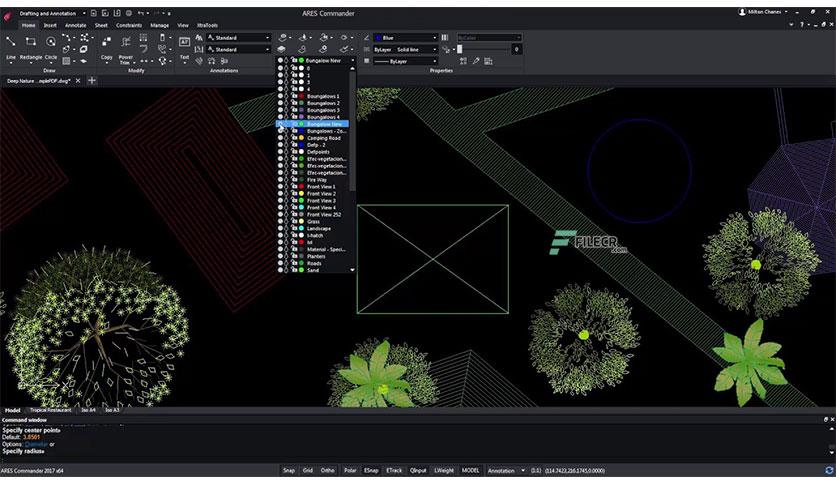This screenshot has width=836, height=484.
Task: Hide the Camping Road layer visibility
Action: coord(280,138)
